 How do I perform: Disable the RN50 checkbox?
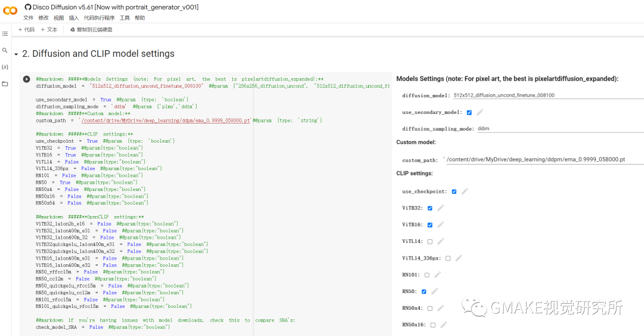[x=424, y=292]
